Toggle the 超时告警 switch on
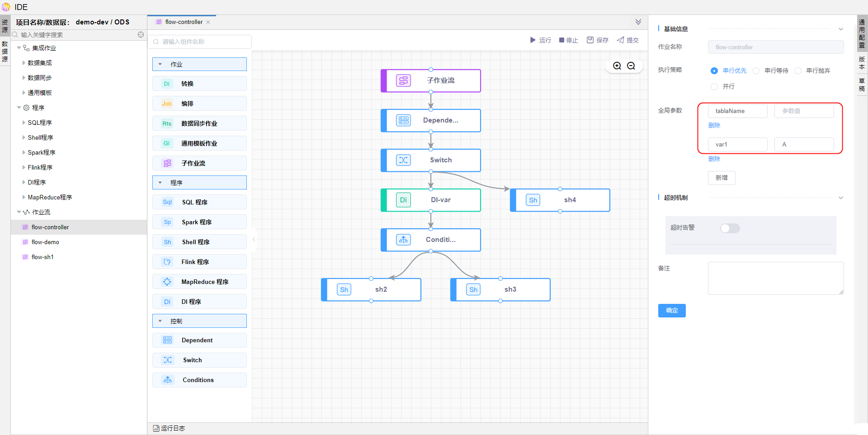 pyautogui.click(x=730, y=228)
